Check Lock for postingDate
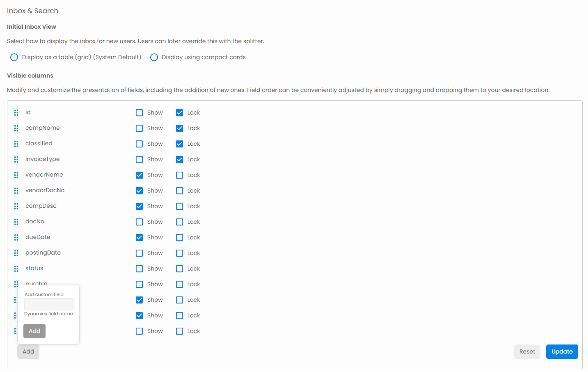This screenshot has height=372, width=588. [180, 253]
